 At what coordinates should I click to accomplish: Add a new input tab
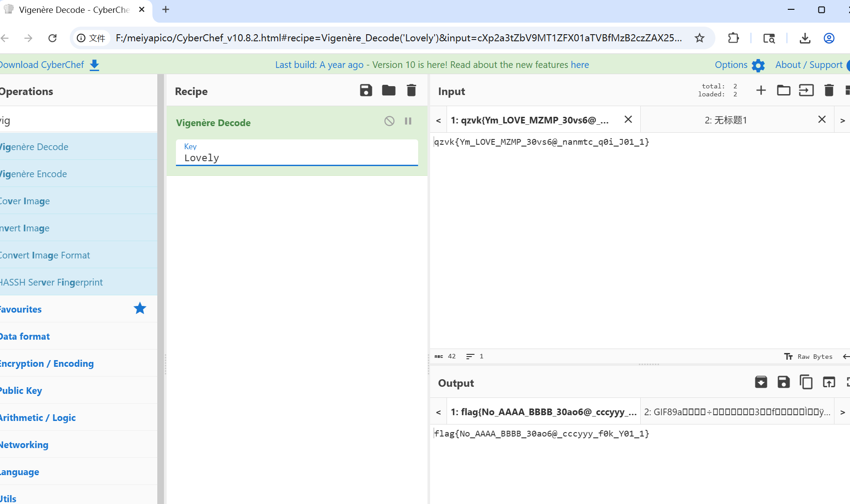[x=761, y=91]
